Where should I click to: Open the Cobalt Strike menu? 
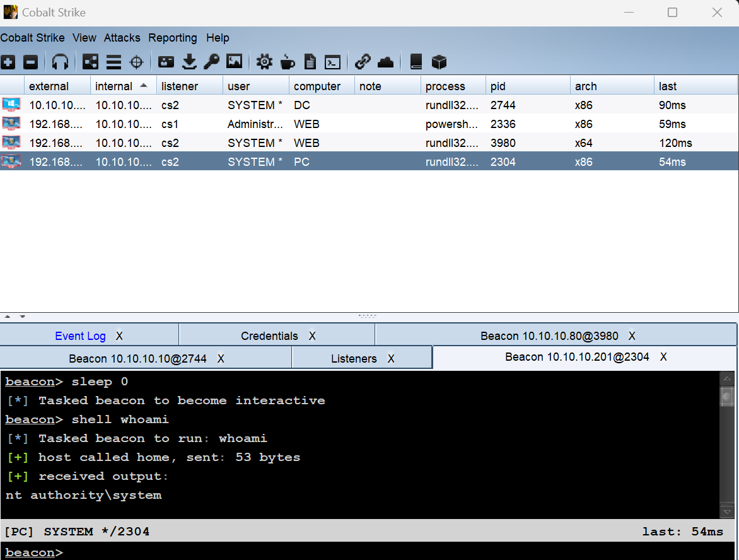[x=33, y=38]
